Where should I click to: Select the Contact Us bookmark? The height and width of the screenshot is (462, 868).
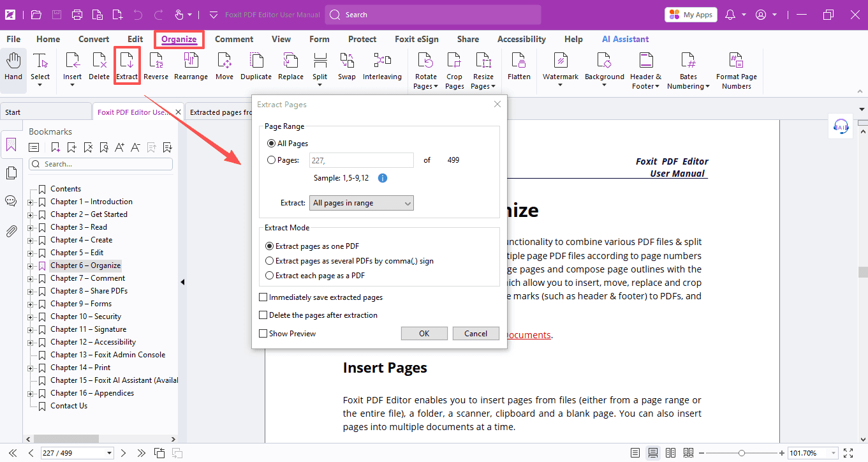[69, 406]
